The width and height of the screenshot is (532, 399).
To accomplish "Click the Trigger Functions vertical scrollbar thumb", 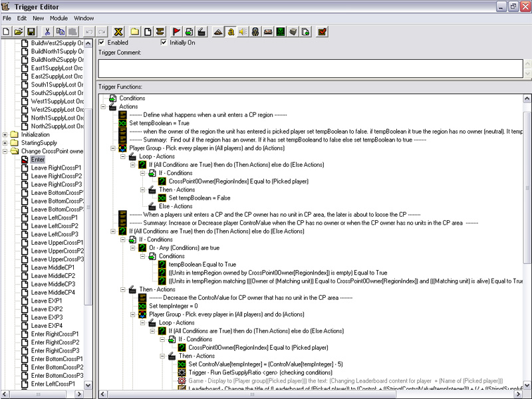I will (527, 188).
